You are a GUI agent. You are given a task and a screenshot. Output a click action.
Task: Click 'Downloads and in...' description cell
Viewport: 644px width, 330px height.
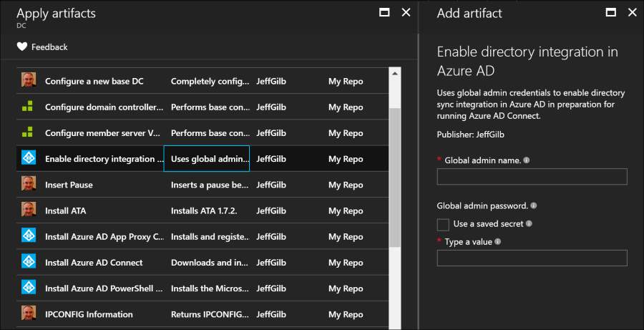(210, 263)
